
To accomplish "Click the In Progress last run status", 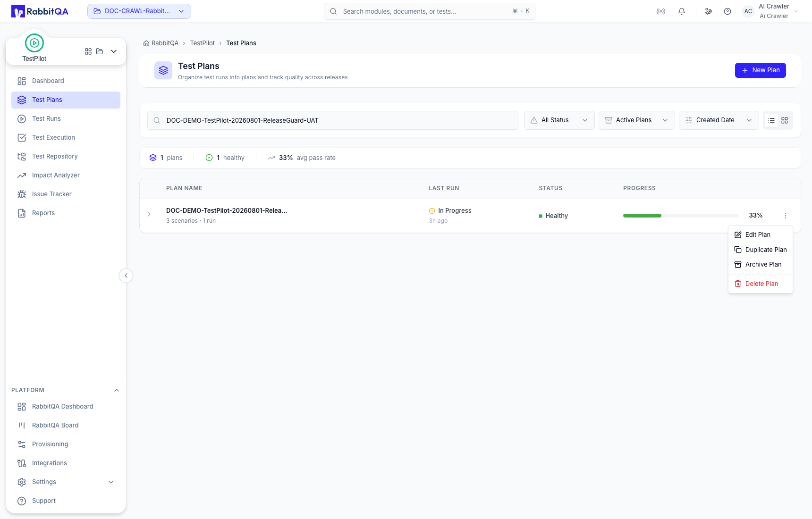I will [x=450, y=210].
